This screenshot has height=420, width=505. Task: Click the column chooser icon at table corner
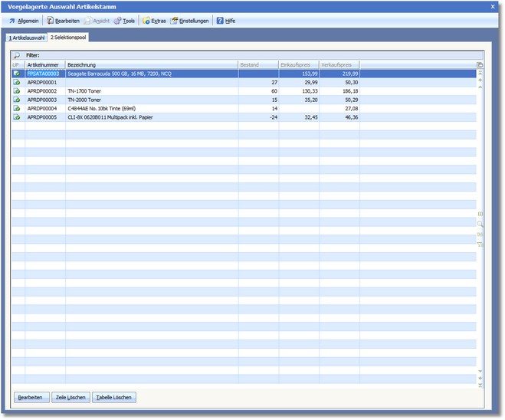pyautogui.click(x=480, y=65)
